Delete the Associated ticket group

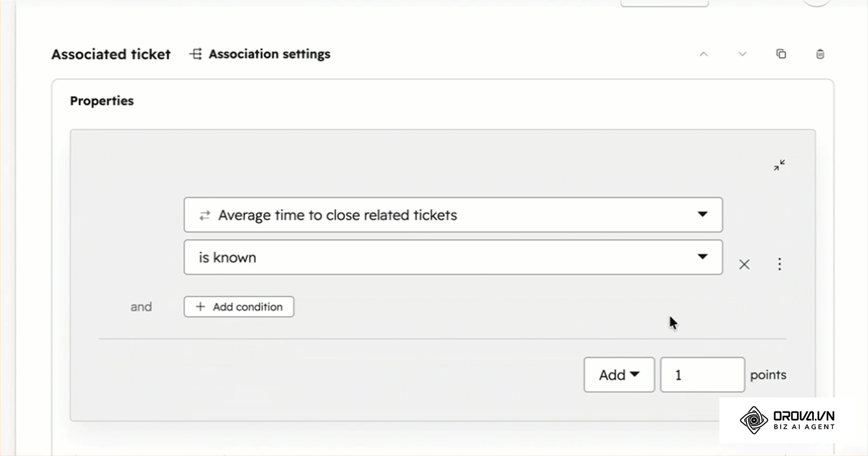(820, 54)
